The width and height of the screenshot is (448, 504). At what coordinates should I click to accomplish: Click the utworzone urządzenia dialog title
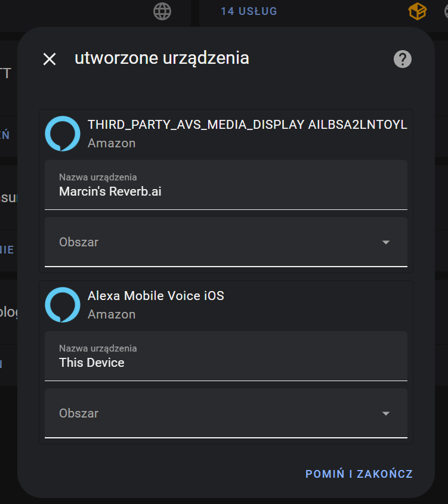[x=162, y=58]
